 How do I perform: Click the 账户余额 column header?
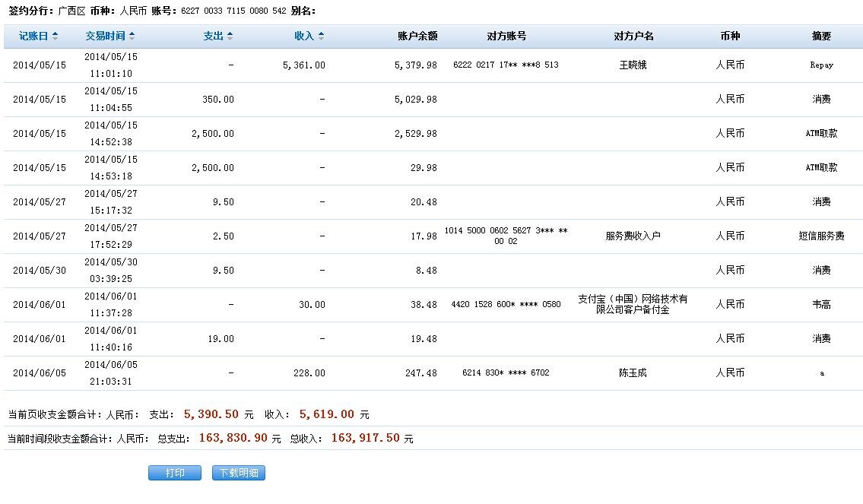click(x=417, y=36)
